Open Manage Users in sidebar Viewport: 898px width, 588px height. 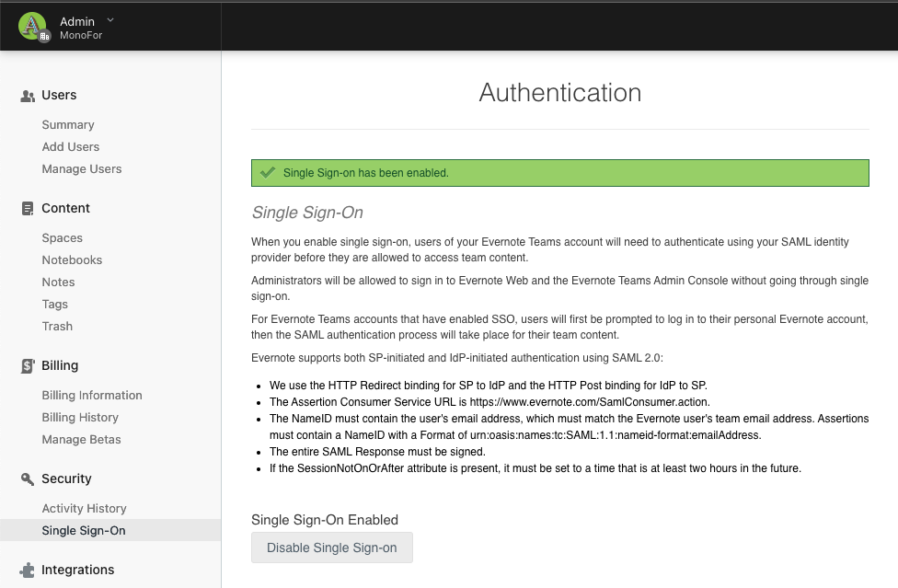pos(82,169)
